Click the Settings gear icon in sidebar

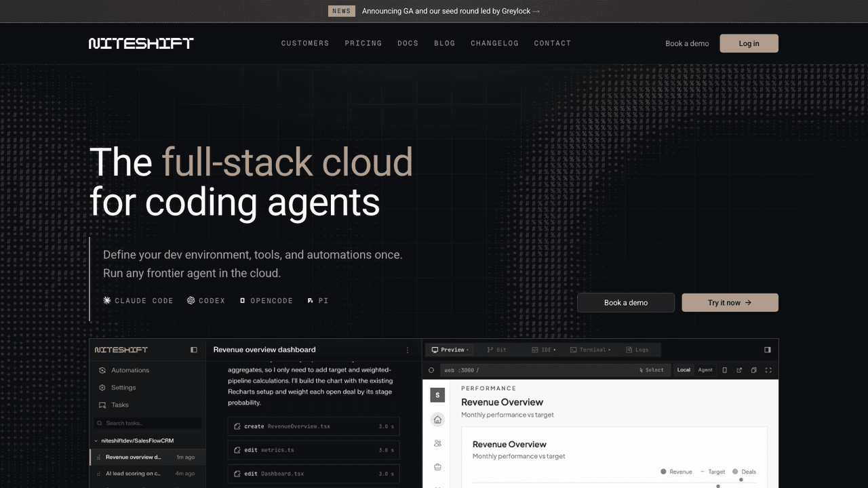(x=102, y=388)
